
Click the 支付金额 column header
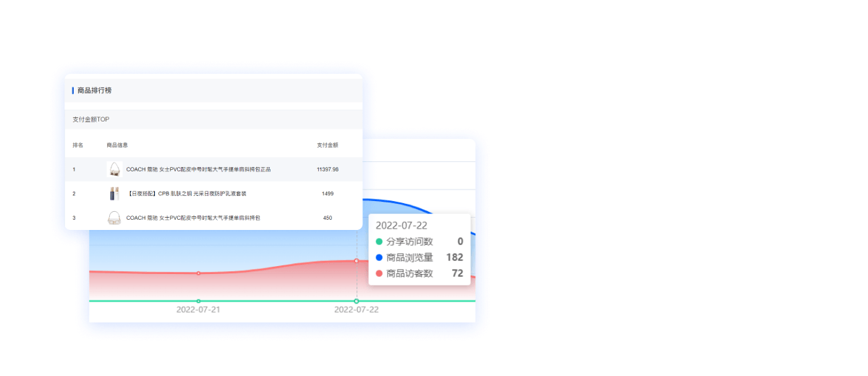tap(328, 145)
